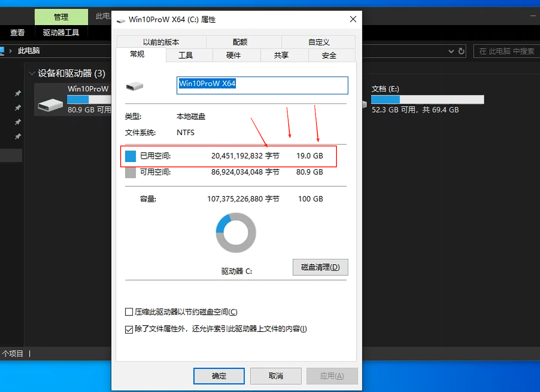Open the address bar history dropdown
The width and height of the screenshot is (540, 392).
pos(451,51)
